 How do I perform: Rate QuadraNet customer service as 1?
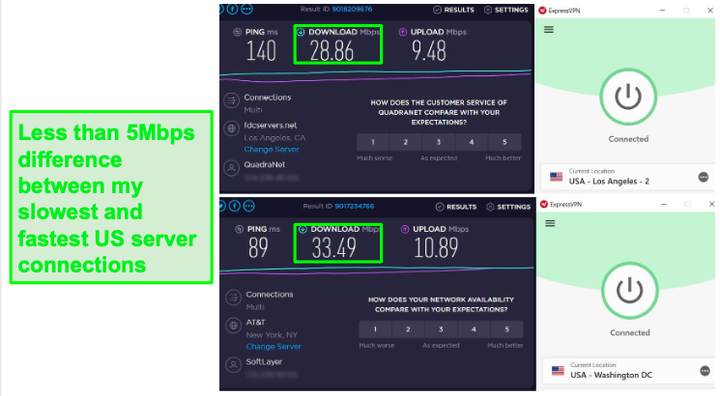373,142
